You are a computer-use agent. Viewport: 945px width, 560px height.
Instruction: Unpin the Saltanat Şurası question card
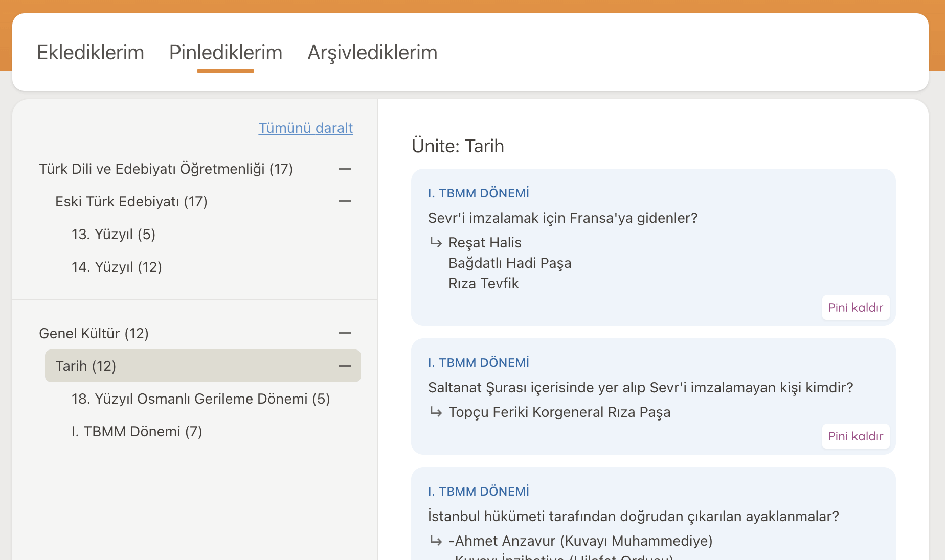pyautogui.click(x=855, y=436)
